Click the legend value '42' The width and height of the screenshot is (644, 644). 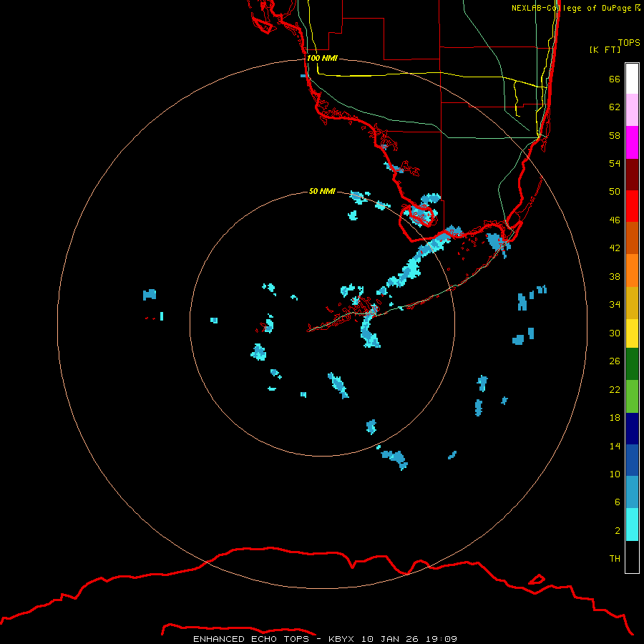click(615, 248)
